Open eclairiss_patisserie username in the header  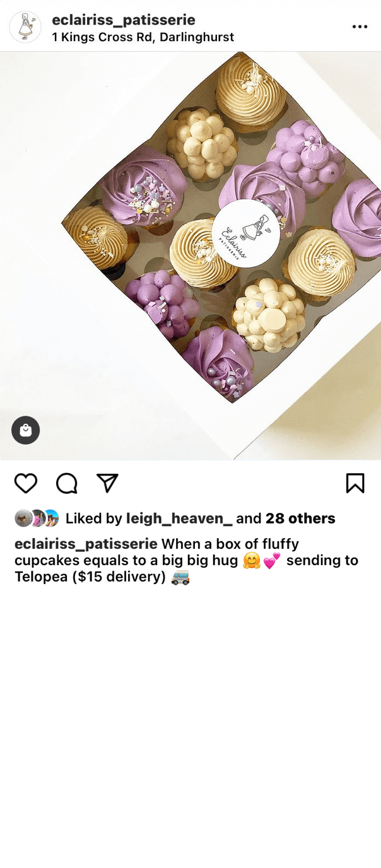point(124,20)
